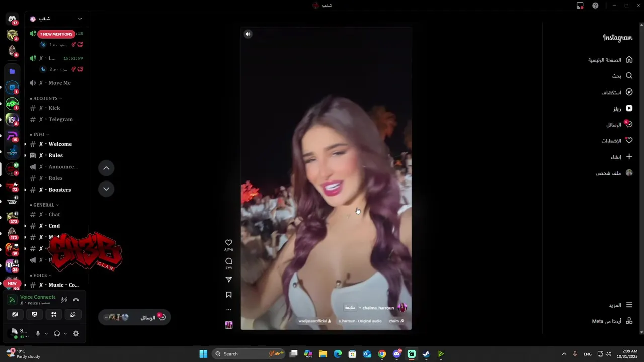Image resolution: width=644 pixels, height=362 pixels.
Task: Expand headphone output options chevron
Action: pos(65,334)
